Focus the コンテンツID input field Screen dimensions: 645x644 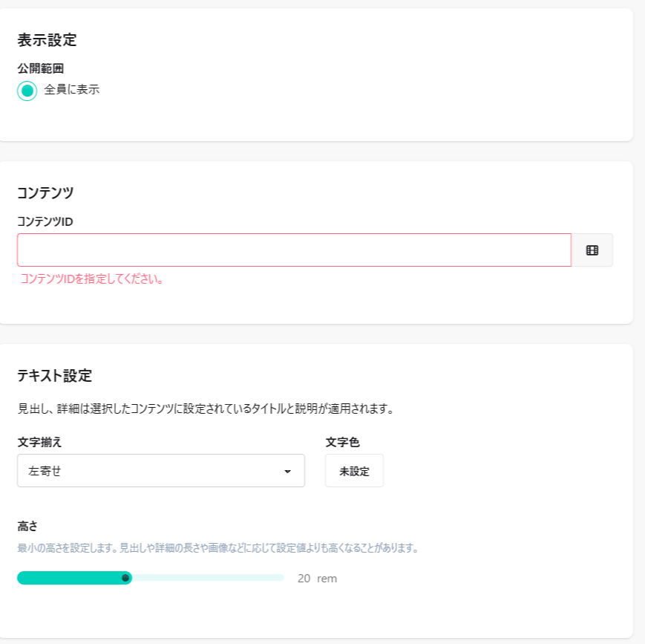click(x=294, y=250)
